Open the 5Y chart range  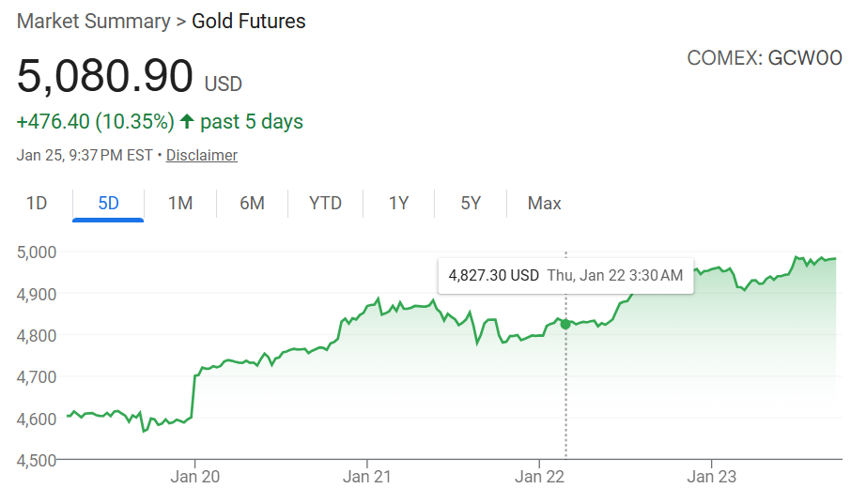point(471,203)
